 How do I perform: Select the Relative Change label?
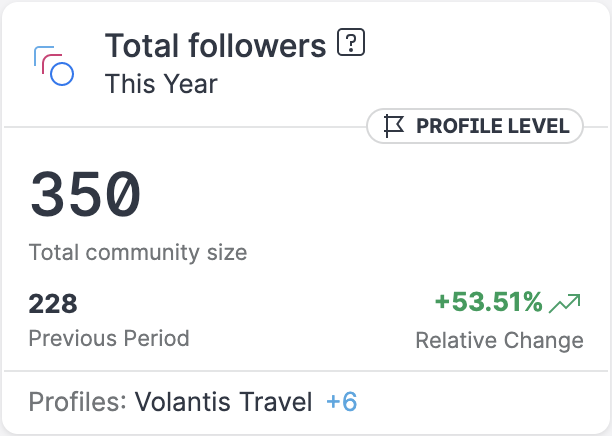pyautogui.click(x=499, y=340)
